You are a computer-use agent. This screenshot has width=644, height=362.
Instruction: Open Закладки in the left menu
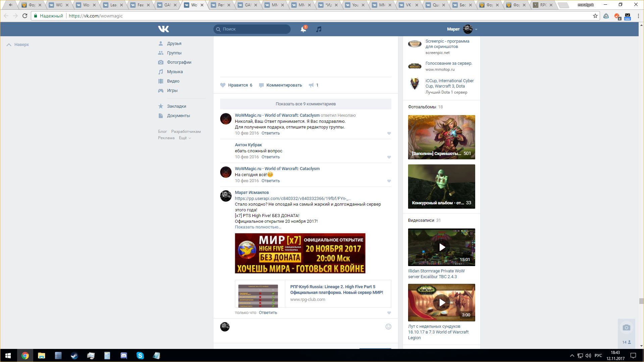[176, 106]
